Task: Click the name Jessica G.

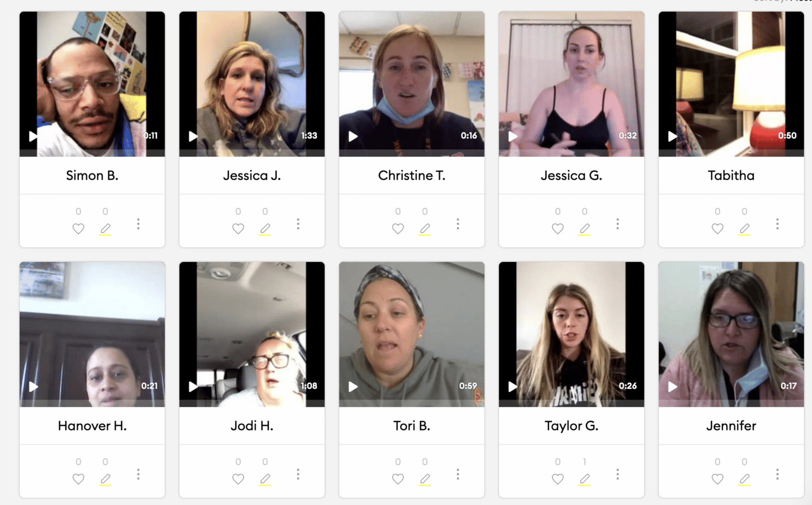Action: pyautogui.click(x=571, y=175)
